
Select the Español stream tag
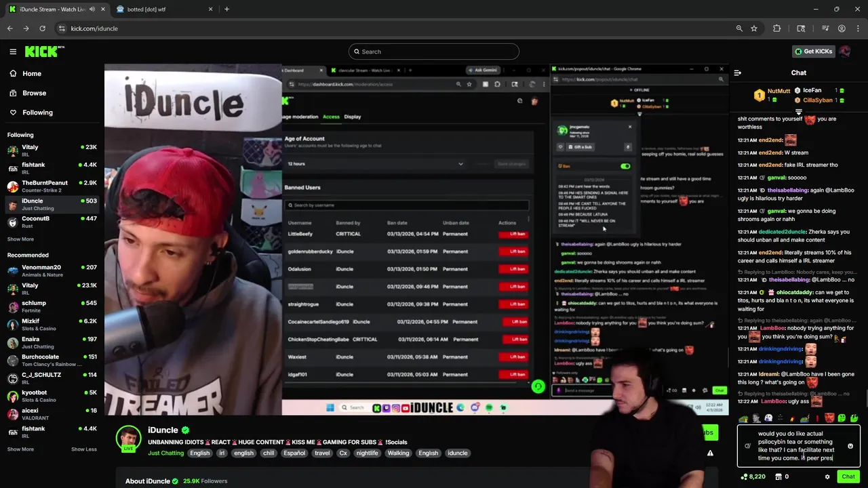pos(294,453)
